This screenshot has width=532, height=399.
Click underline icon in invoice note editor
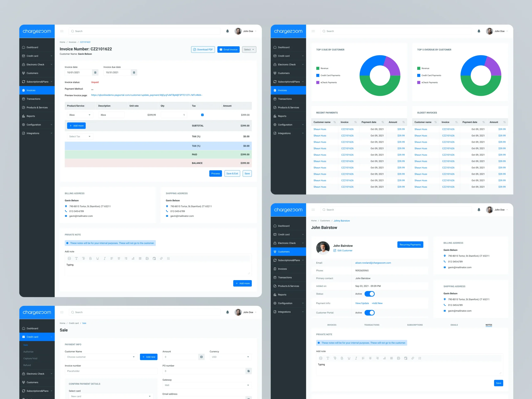click(97, 259)
